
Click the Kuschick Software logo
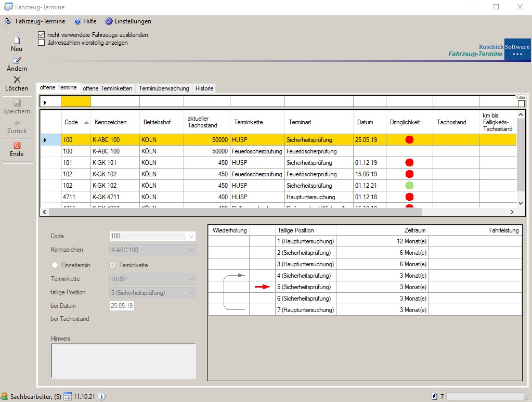(517, 50)
